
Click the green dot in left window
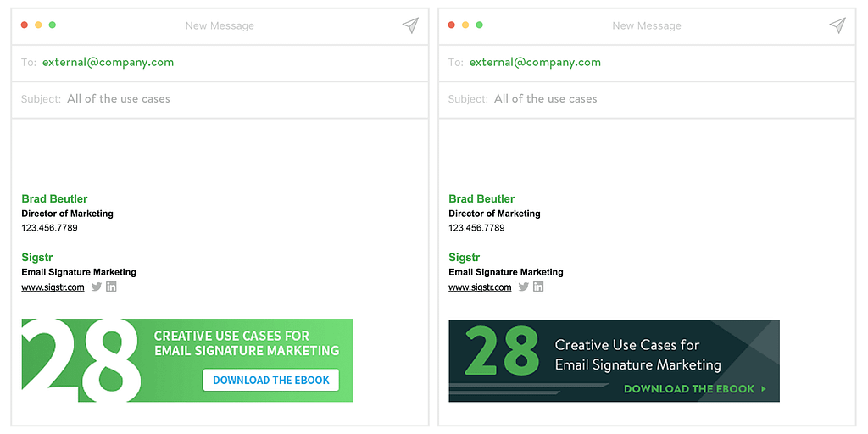[x=52, y=25]
